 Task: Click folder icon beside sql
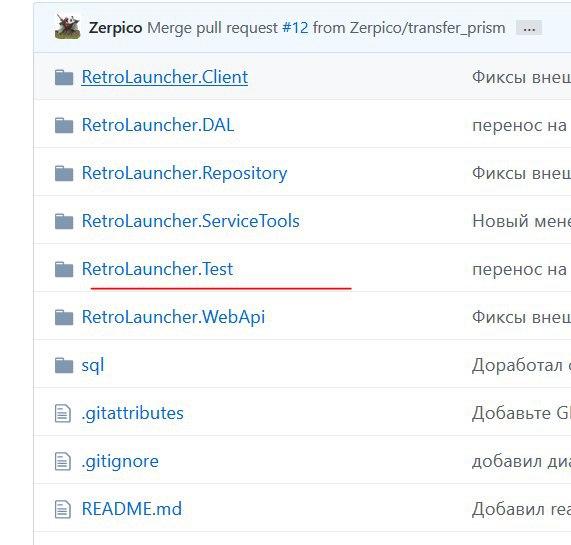pos(64,365)
